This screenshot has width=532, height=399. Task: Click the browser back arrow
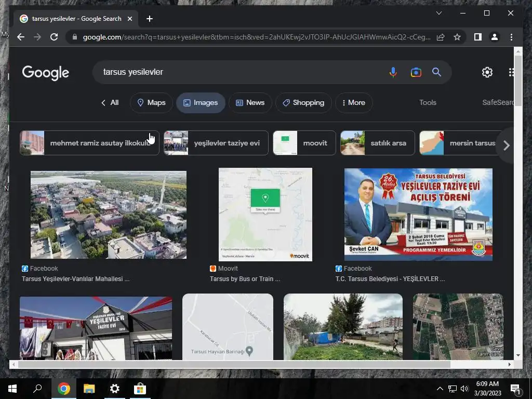point(21,37)
